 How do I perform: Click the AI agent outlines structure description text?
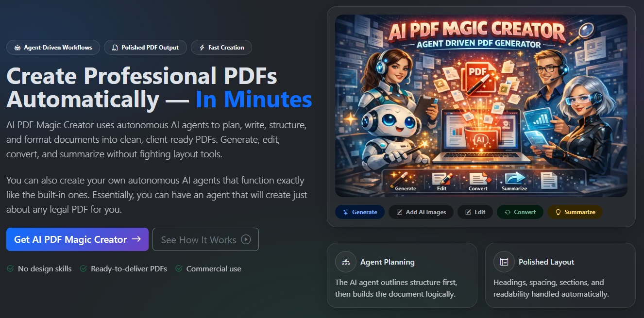396,288
